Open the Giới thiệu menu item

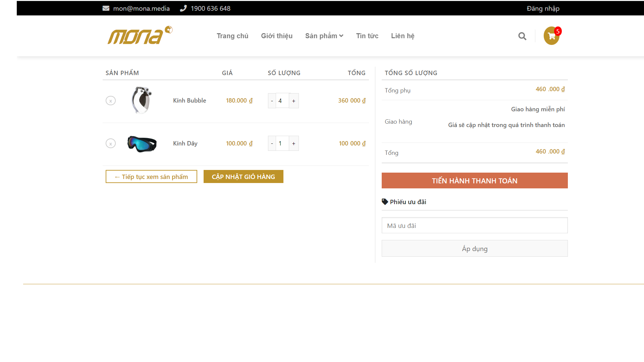click(277, 36)
